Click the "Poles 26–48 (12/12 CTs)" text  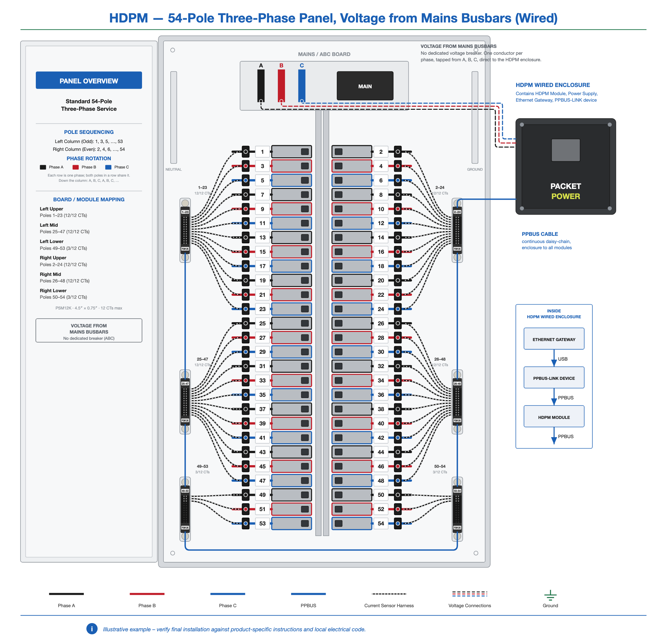[65, 281]
